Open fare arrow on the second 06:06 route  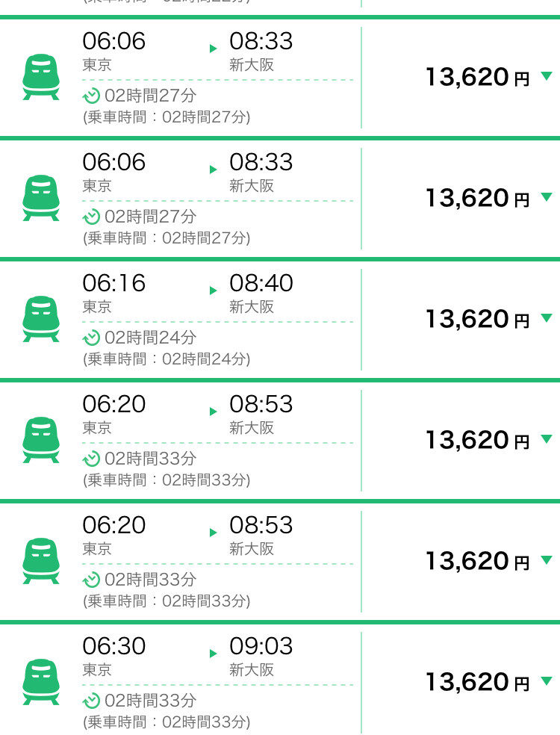[547, 197]
